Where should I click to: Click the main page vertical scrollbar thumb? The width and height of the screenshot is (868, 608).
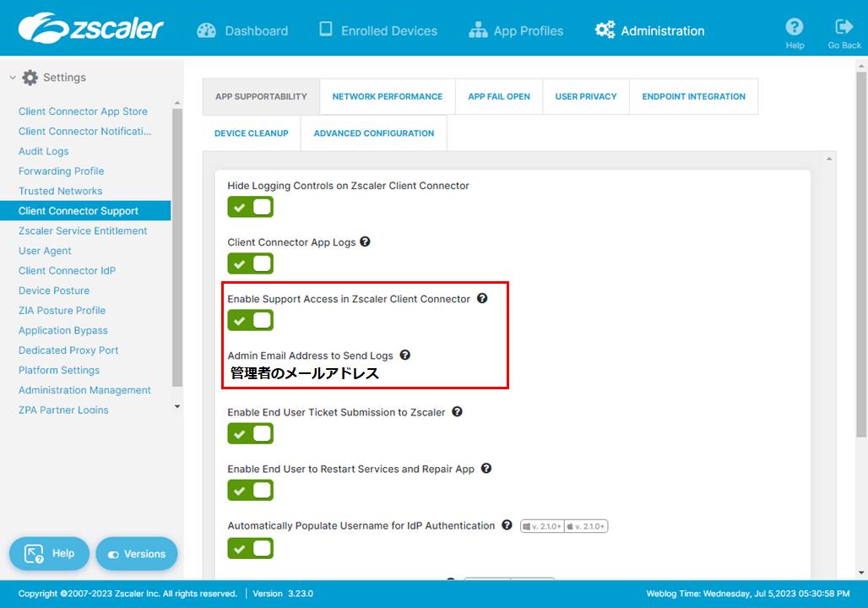(x=861, y=254)
